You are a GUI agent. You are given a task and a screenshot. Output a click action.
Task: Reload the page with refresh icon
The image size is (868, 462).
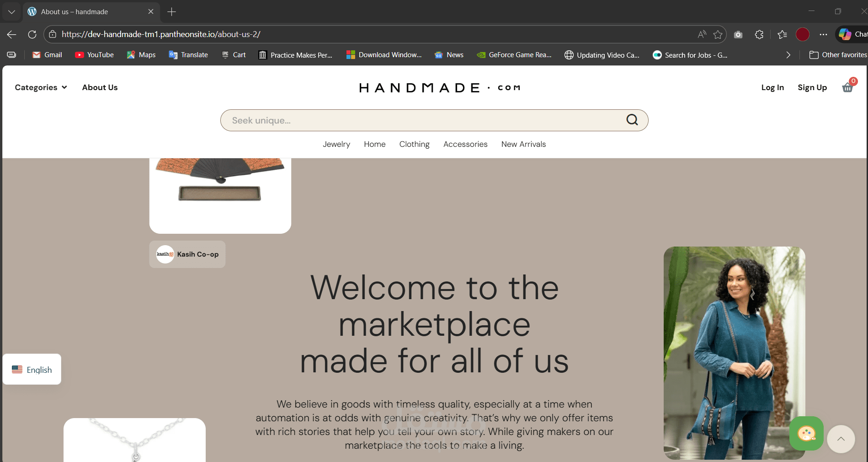pos(32,34)
